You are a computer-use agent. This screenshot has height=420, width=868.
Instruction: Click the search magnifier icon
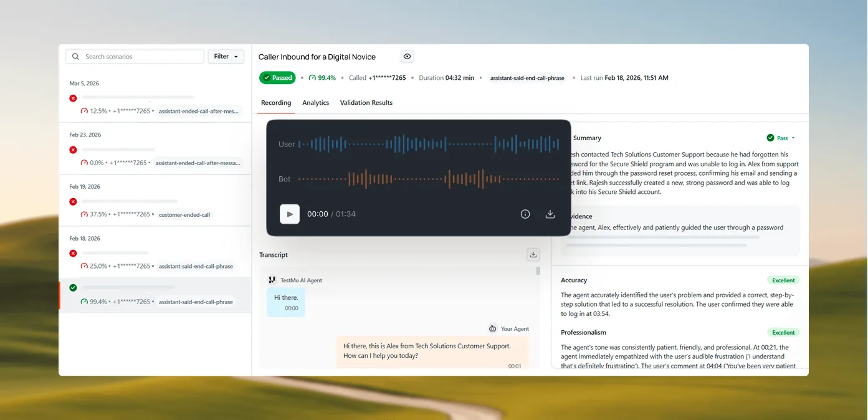(75, 57)
